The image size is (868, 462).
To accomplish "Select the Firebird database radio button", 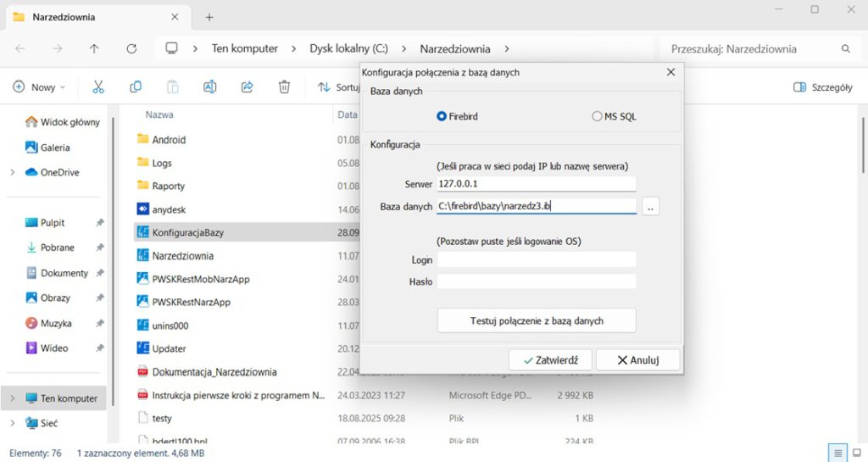I will coord(441,116).
